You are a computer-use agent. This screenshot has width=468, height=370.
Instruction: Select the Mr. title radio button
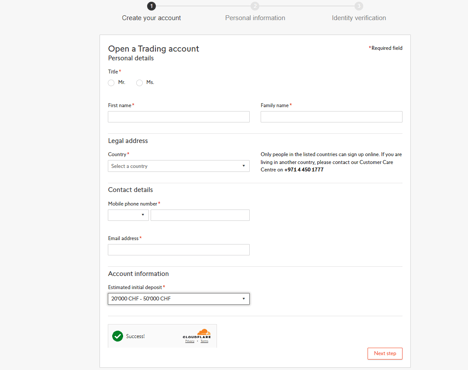111,83
